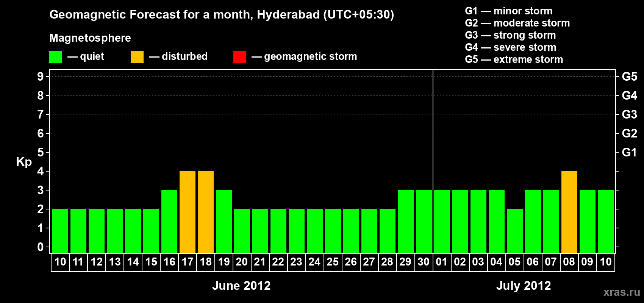Viewport: 644px width, 303px height.
Task: Click date label 02 on x-axis
Action: pos(460,262)
